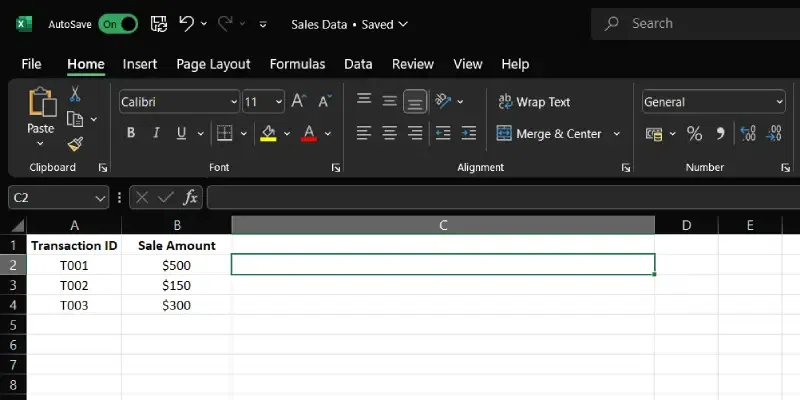Click the Search box in title bar
The width and height of the screenshot is (800, 400).
pos(700,23)
